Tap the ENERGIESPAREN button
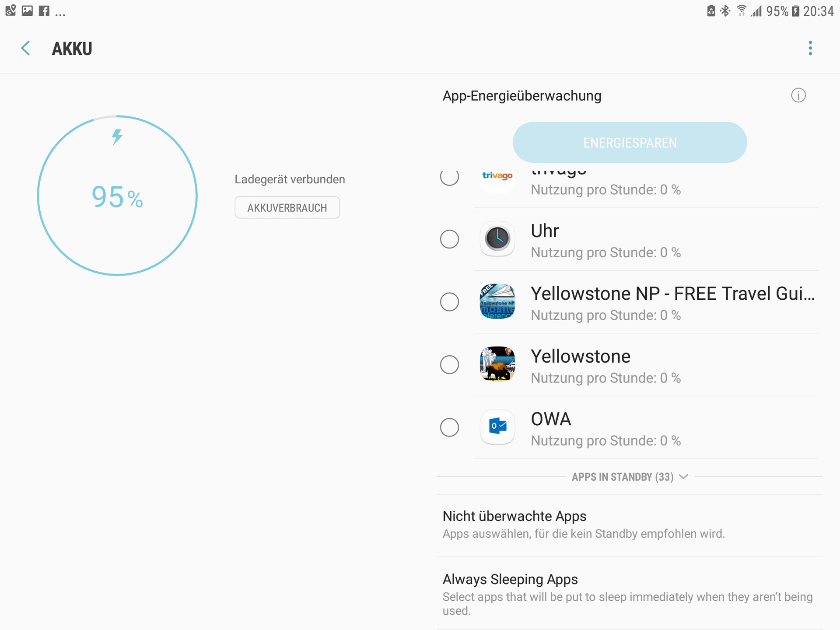This screenshot has width=840, height=630. [x=630, y=143]
